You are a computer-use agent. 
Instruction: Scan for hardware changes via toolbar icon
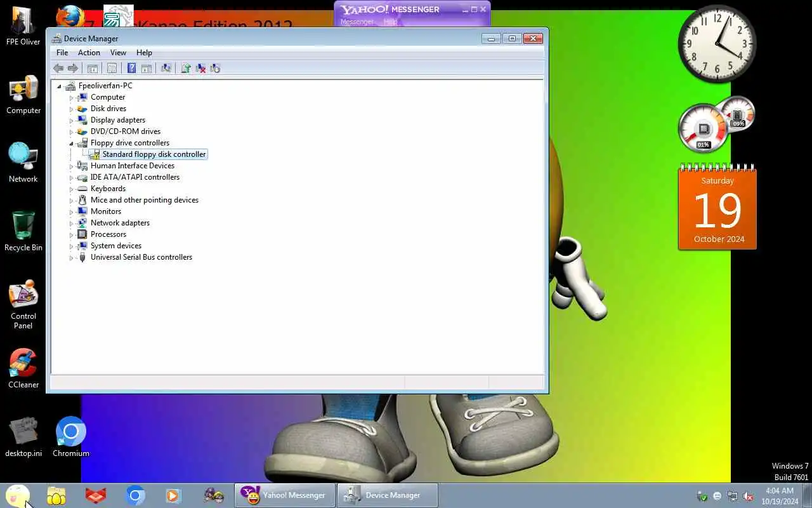click(166, 69)
